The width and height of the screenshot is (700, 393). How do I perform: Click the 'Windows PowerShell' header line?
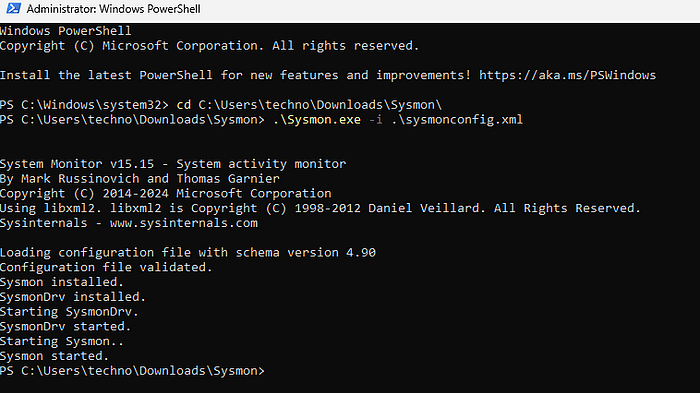click(x=66, y=31)
